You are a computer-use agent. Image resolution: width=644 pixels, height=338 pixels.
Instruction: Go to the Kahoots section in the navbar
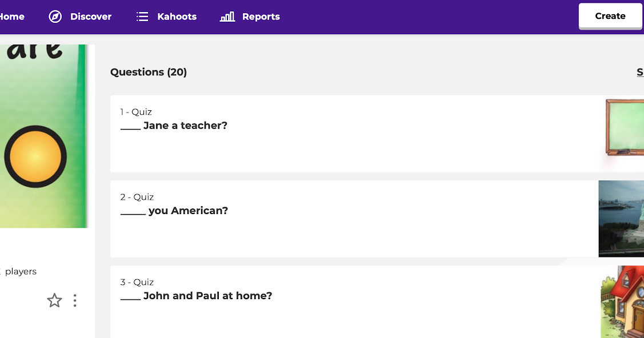(x=176, y=17)
